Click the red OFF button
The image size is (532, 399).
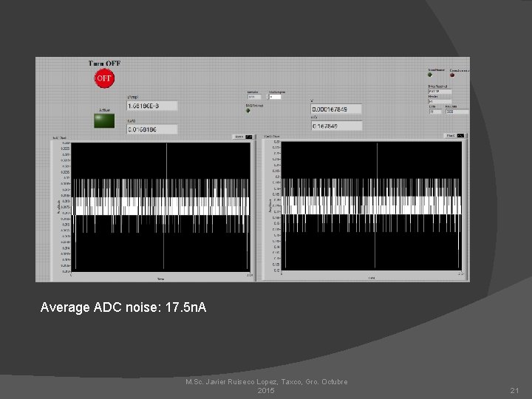click(104, 78)
